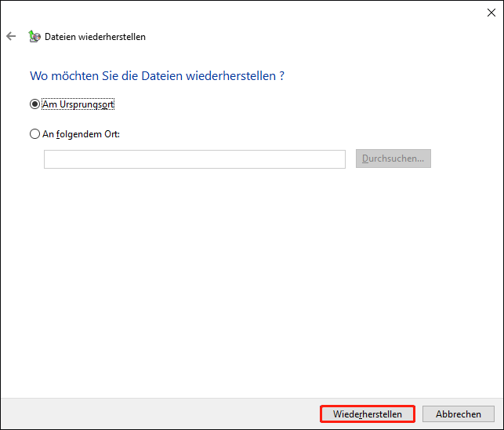The height and width of the screenshot is (430, 504).
Task: Click the restore location path field
Action: tap(195, 159)
